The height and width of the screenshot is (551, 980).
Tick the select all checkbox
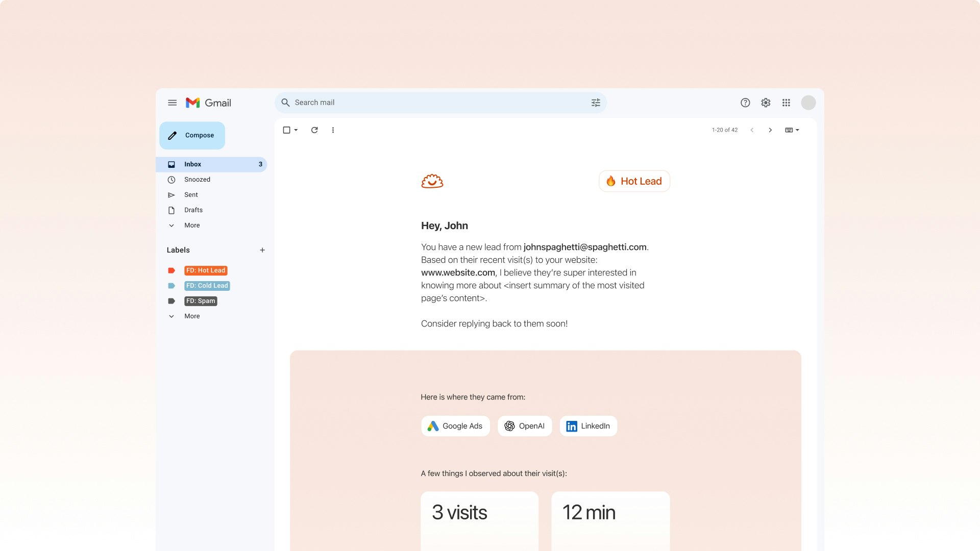(x=286, y=130)
